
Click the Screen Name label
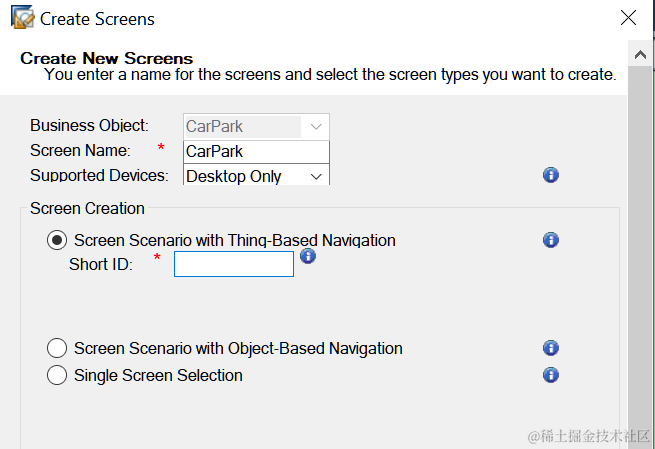tap(80, 151)
